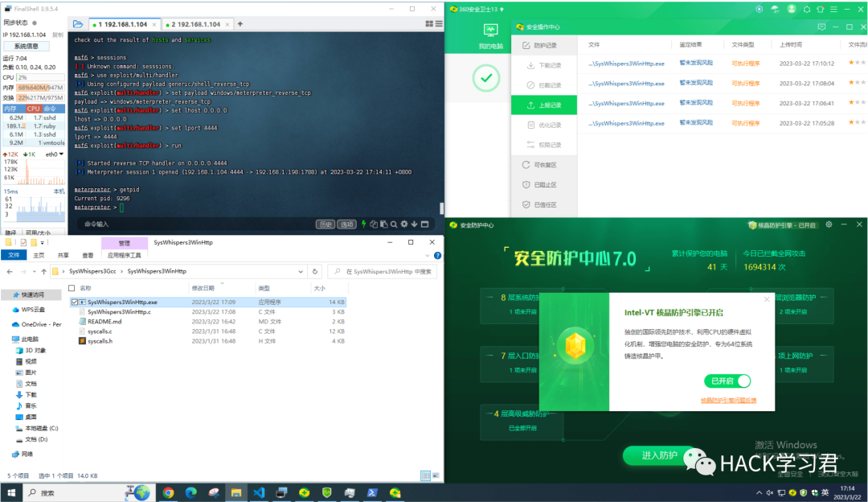Open the 2023-03-22 17:10:12 upload record
This screenshot has width=868, height=502.
[x=723, y=64]
